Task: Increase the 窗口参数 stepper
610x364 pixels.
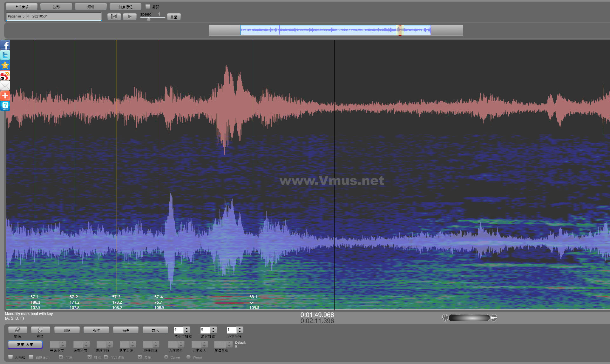Action: [x=230, y=342]
